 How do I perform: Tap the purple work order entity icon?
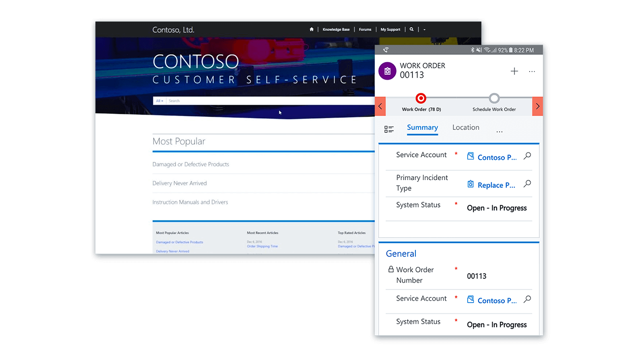pyautogui.click(x=387, y=71)
